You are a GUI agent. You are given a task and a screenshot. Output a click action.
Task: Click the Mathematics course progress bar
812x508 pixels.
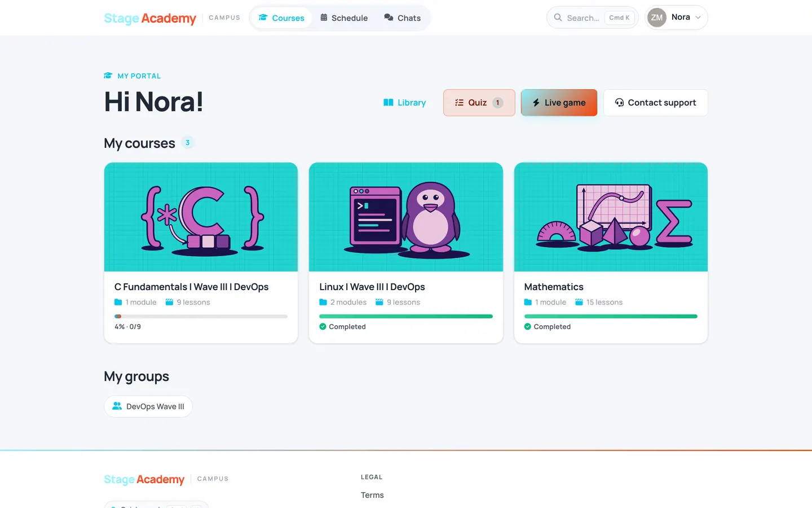tap(611, 317)
